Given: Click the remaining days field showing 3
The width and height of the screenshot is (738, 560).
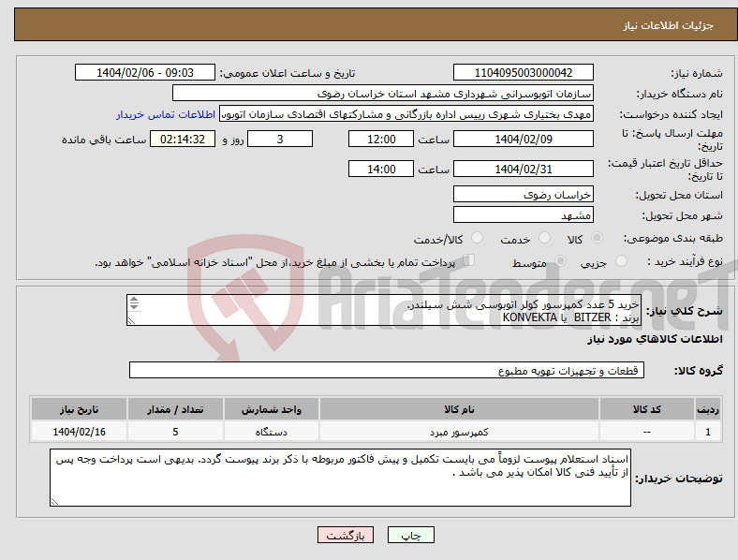Looking at the screenshot, I should (x=280, y=139).
